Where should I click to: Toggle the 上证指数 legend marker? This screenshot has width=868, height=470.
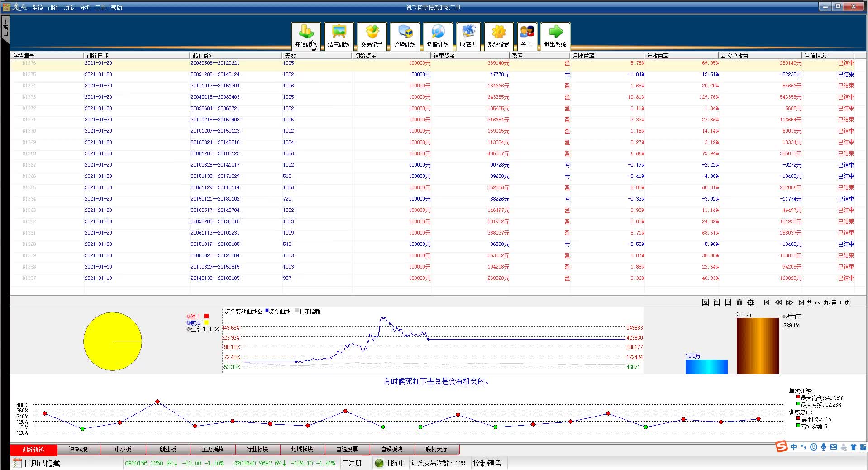coord(297,311)
